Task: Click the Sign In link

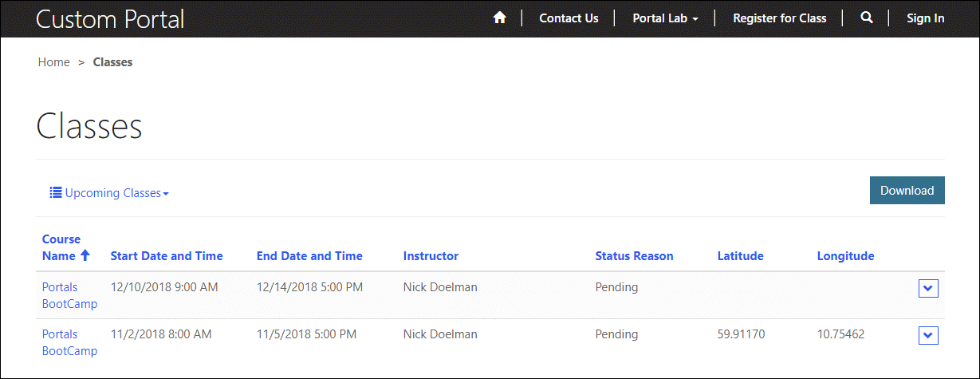Action: (x=925, y=18)
